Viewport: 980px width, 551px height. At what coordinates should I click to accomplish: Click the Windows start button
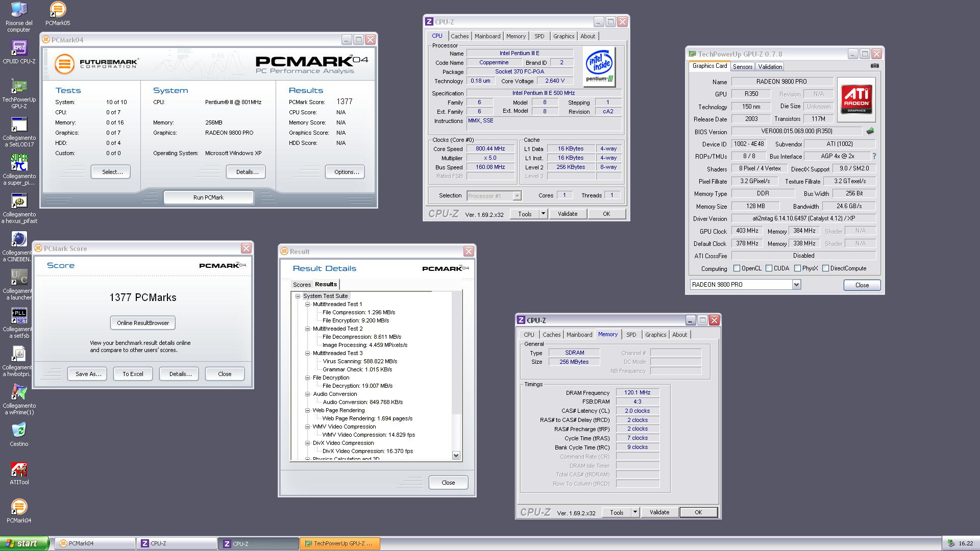pos(24,544)
